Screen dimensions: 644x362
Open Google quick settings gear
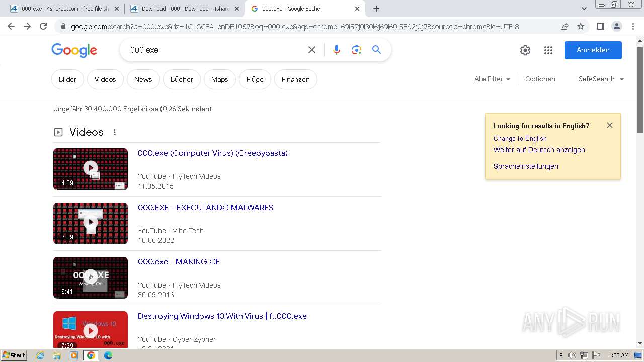[x=525, y=50]
